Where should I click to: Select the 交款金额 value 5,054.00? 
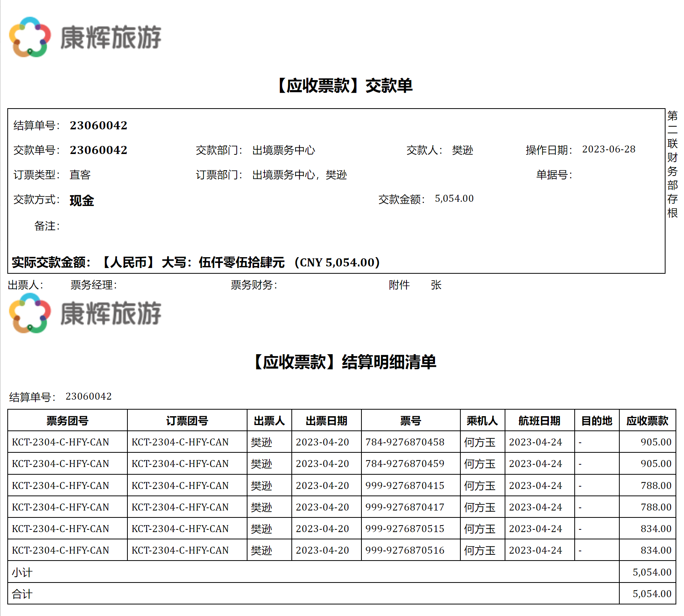[454, 199]
